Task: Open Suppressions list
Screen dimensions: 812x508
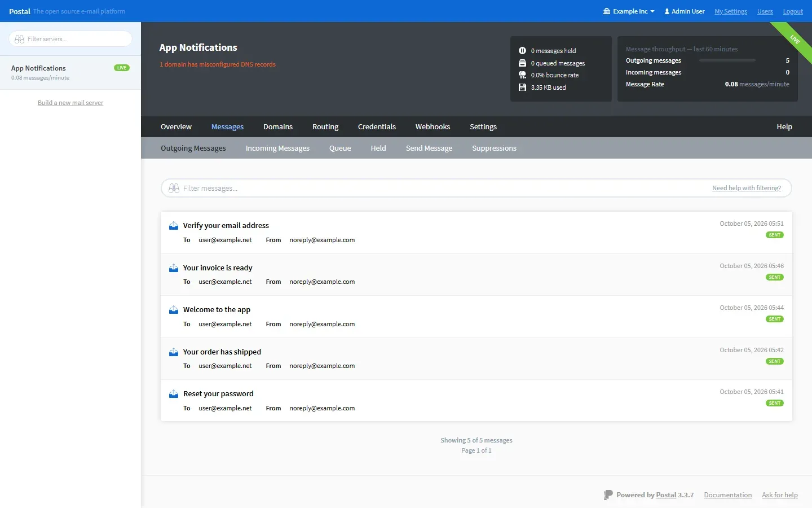Action: click(x=494, y=148)
